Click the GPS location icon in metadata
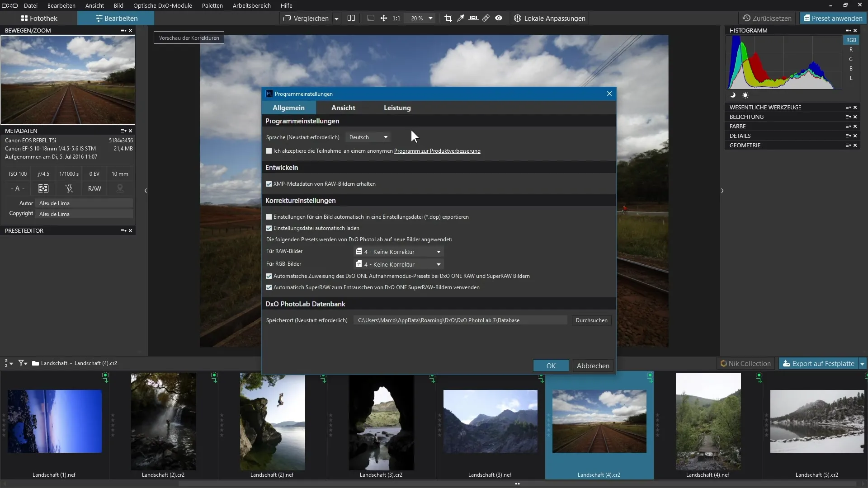The width and height of the screenshot is (868, 488). click(x=120, y=188)
